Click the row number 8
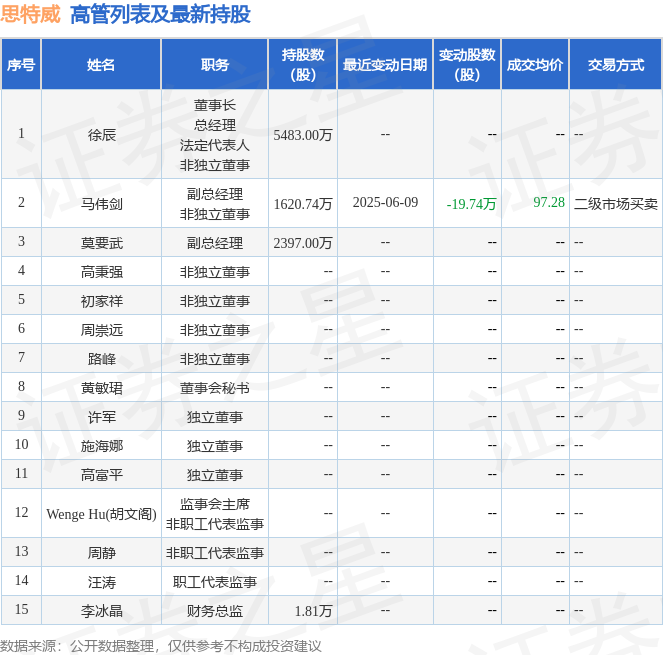The image size is (663, 655). 21,386
